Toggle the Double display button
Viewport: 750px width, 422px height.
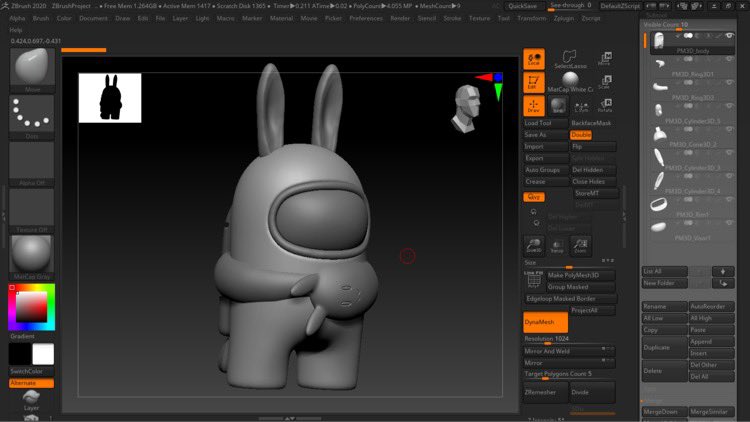(581, 135)
